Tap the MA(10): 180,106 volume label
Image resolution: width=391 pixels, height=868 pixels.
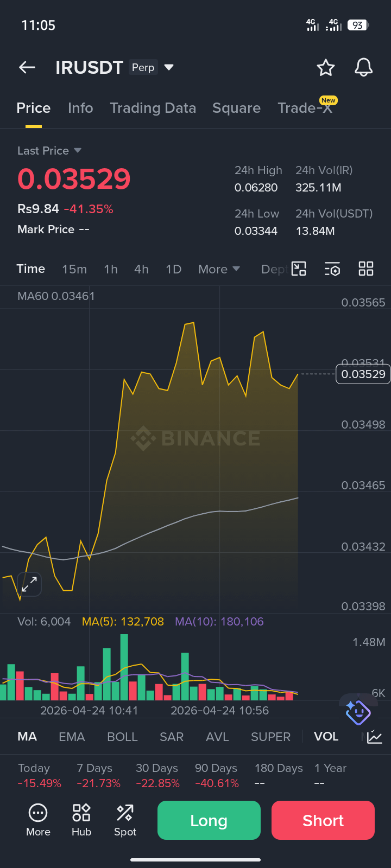pyautogui.click(x=219, y=622)
